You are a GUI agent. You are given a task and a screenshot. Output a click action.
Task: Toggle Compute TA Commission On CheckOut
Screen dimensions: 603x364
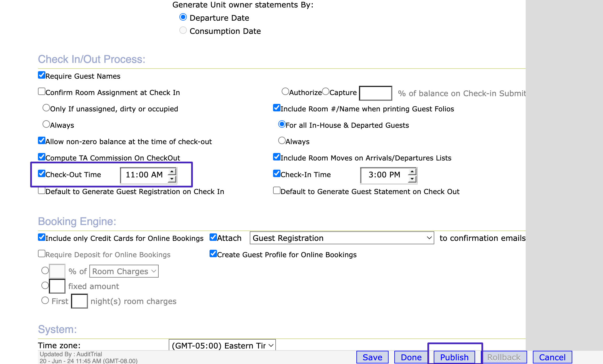click(42, 157)
